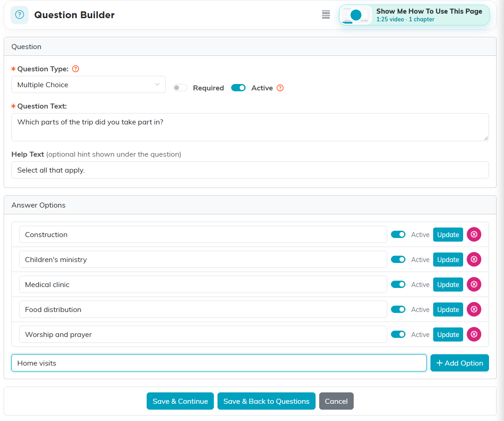
Task: Toggle Active switch for Medical clinic option
Action: pos(398,284)
